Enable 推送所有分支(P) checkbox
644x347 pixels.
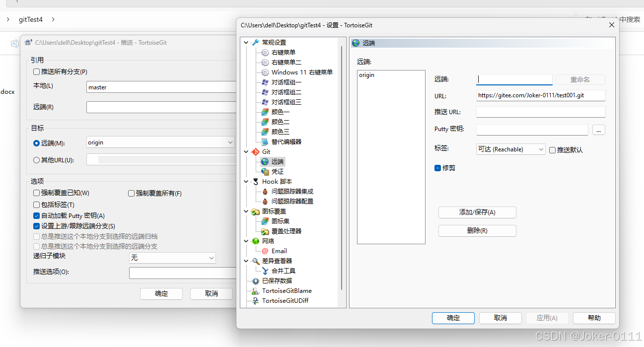(x=36, y=71)
